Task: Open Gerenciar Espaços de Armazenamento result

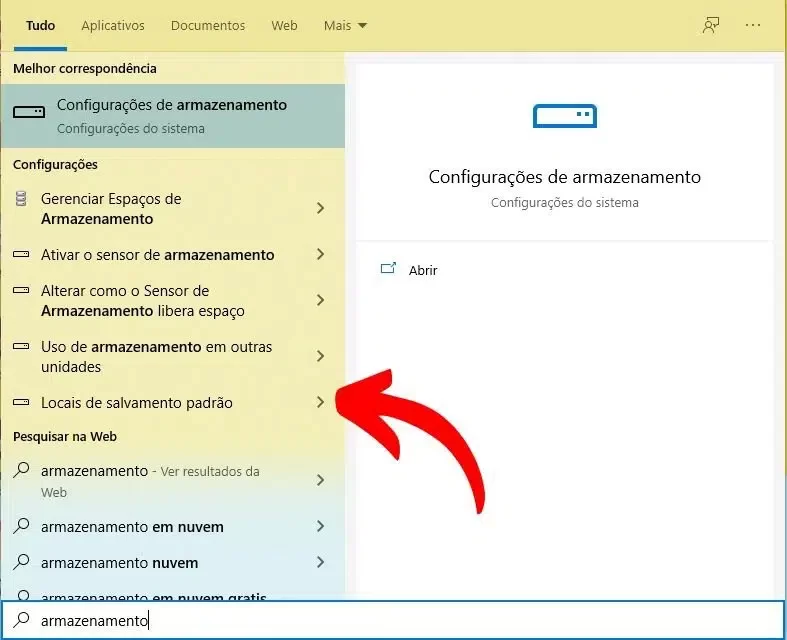Action: coord(173,208)
